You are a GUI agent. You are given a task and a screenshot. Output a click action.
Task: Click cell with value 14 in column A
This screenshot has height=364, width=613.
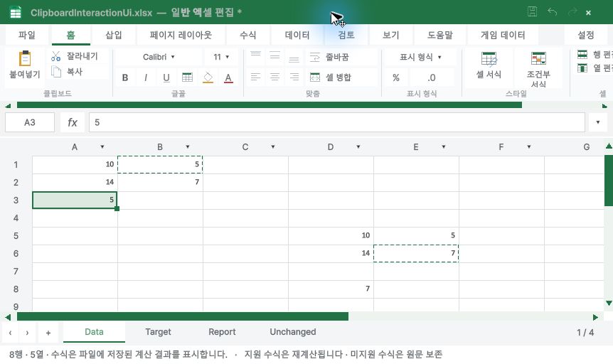(75, 182)
